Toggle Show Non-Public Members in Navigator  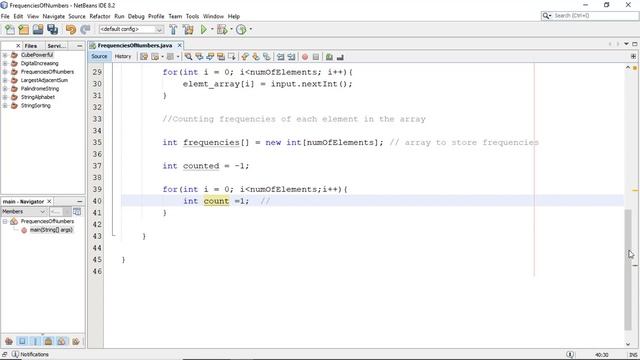click(x=48, y=341)
